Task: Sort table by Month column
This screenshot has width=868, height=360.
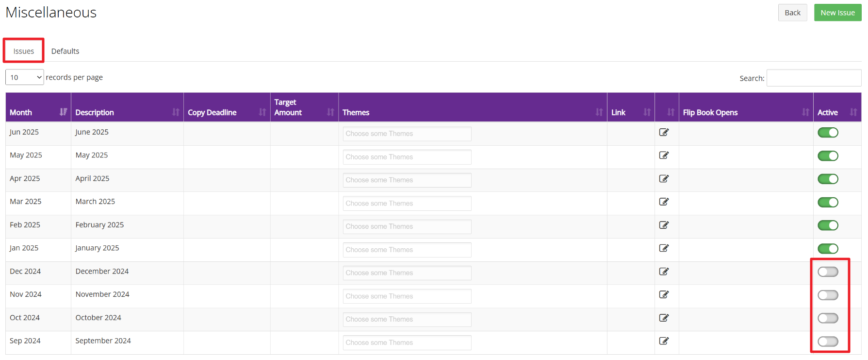Action: 38,107
